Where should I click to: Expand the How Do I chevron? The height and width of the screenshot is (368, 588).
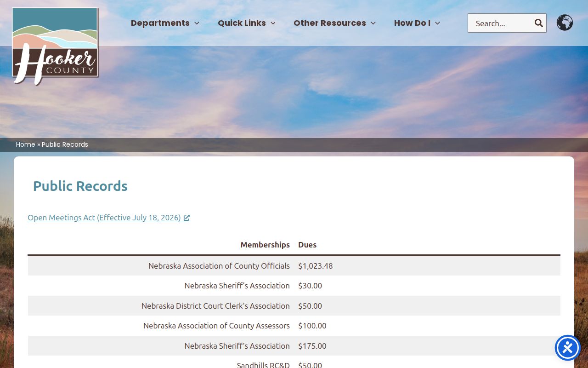coord(437,23)
